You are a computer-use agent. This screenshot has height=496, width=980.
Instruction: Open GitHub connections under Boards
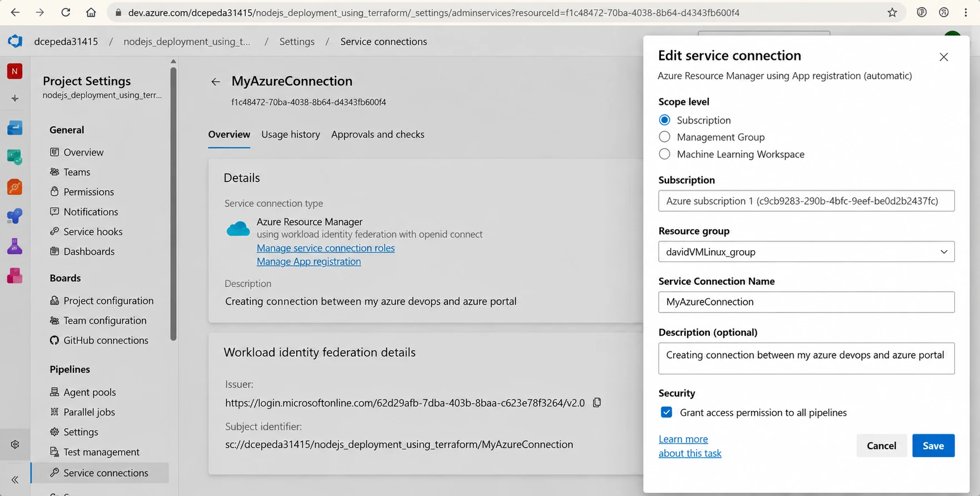[x=106, y=340]
